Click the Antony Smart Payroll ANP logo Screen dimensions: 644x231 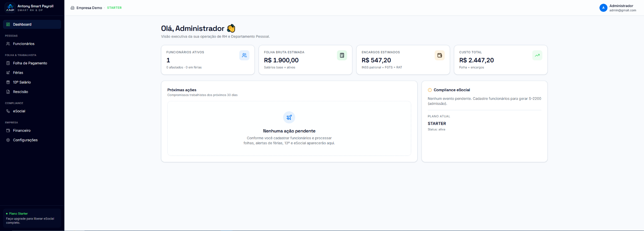tap(10, 7)
